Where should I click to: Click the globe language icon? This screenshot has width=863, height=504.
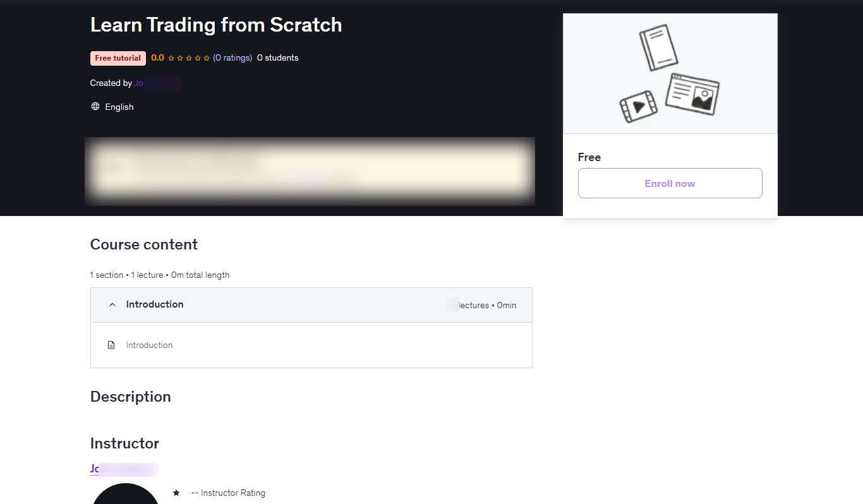(x=95, y=106)
